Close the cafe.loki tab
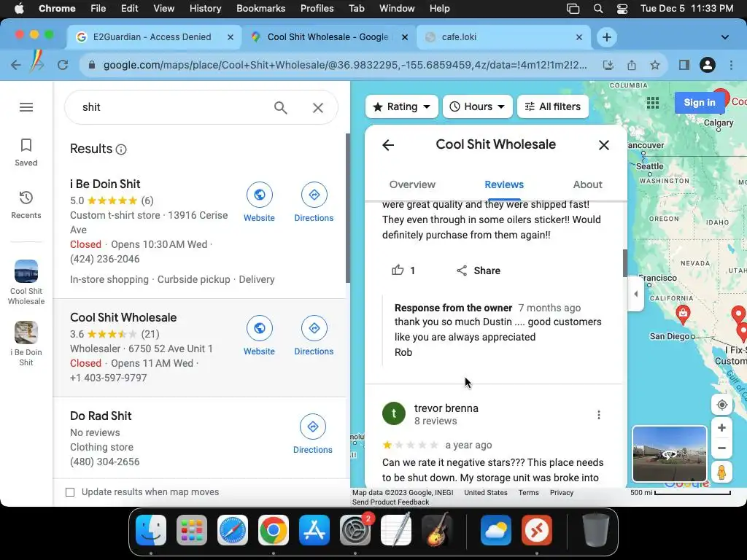747x560 pixels. (x=578, y=37)
